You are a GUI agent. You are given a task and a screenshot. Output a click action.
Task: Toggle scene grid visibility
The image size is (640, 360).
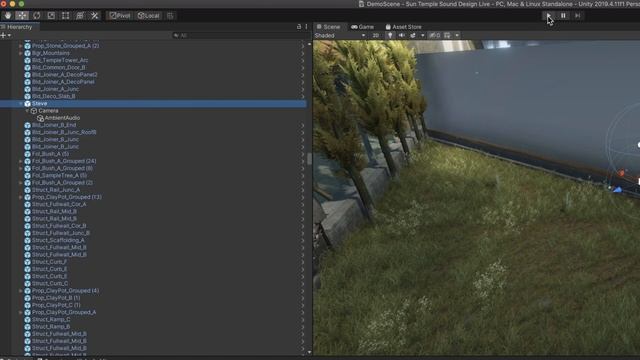click(x=447, y=36)
